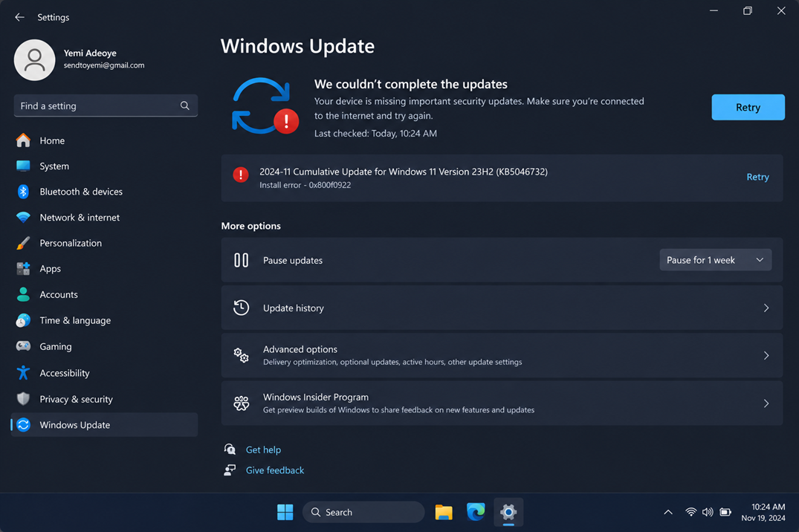Click the back arrow in Settings header
This screenshot has height=532, width=799.
20,17
